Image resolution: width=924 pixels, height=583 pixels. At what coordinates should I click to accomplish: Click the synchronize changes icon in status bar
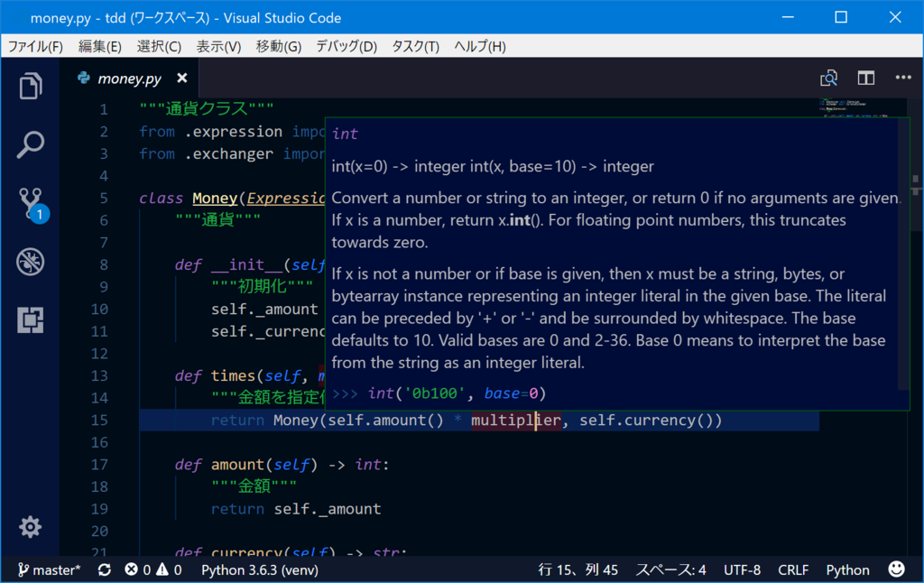105,570
